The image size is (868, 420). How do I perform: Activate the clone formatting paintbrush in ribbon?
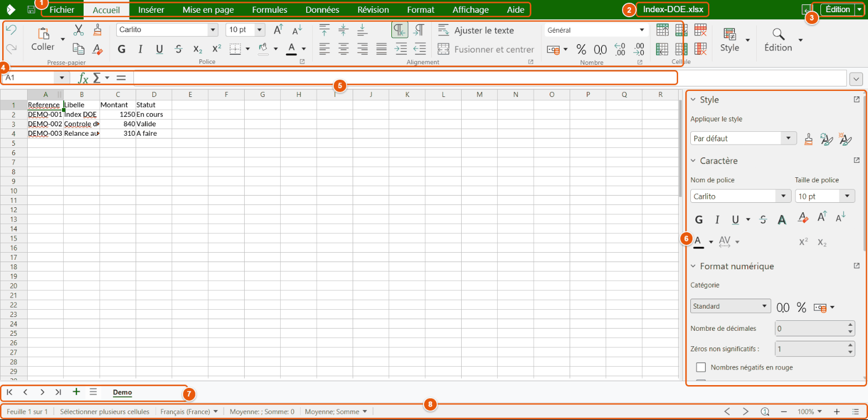point(97,30)
